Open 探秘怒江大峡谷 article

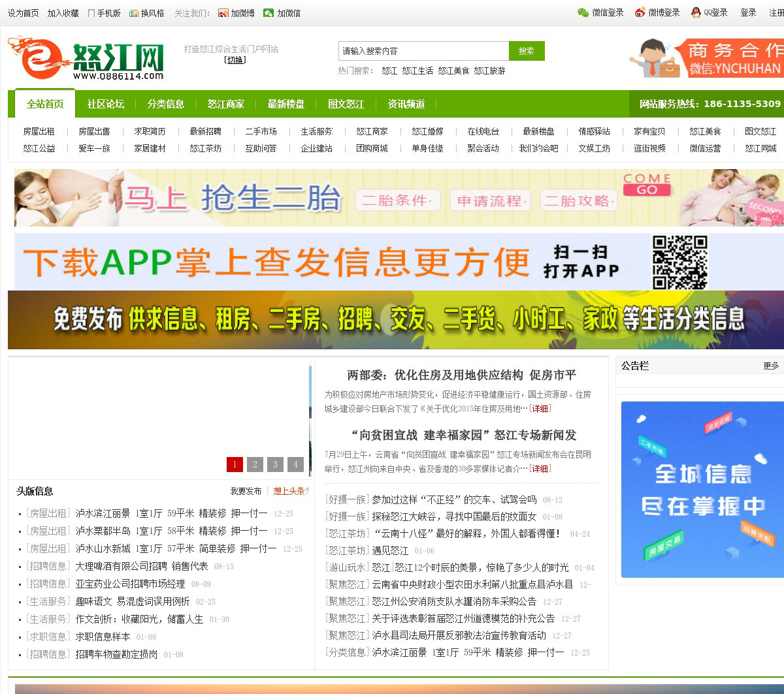(x=454, y=516)
